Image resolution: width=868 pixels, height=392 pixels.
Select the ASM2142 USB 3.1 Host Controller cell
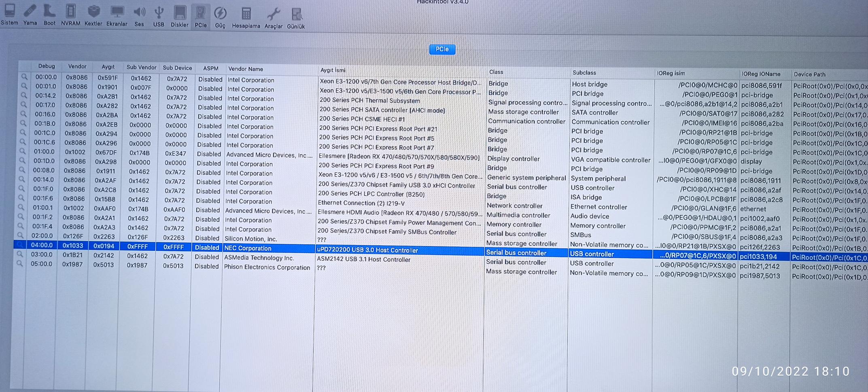363,259
